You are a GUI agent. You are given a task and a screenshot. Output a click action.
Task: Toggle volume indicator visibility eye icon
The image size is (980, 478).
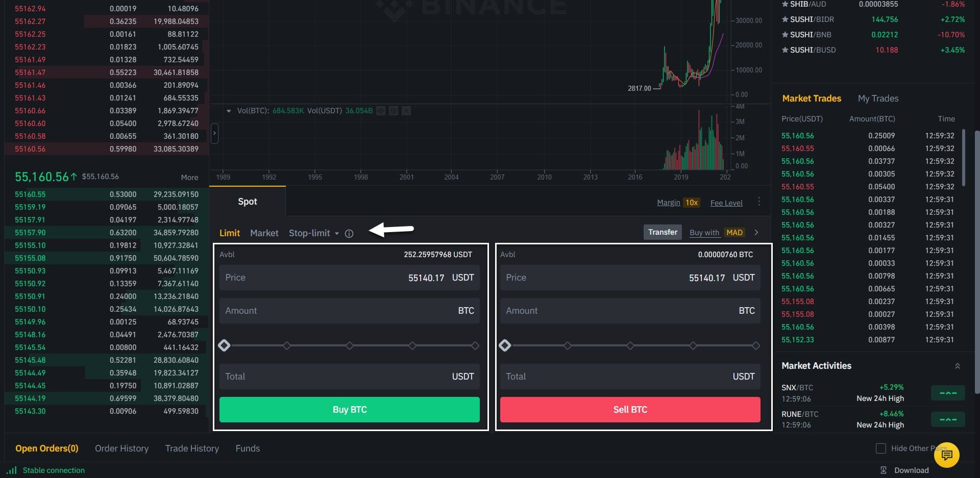point(381,111)
